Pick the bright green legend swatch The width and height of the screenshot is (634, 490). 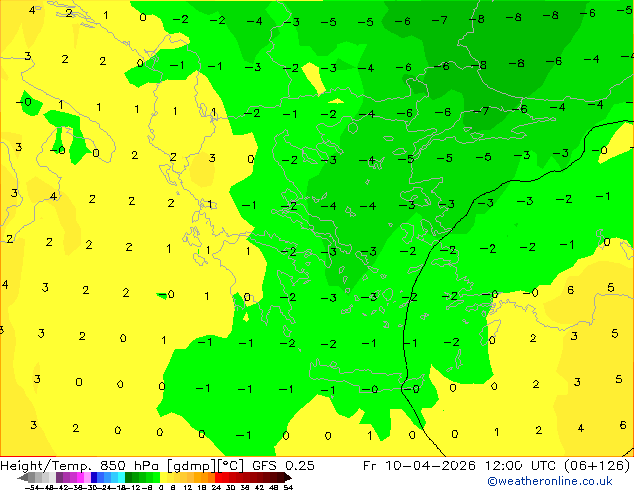156,477
